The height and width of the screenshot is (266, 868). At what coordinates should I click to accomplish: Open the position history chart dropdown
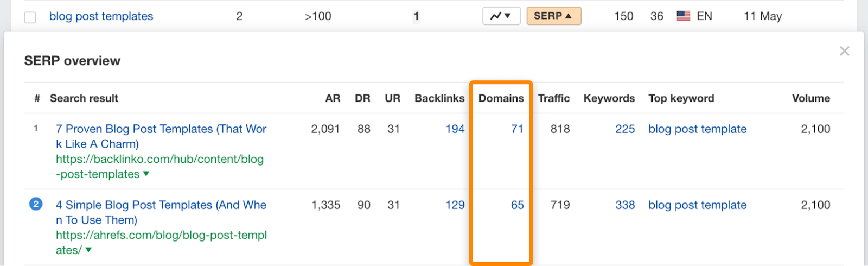[501, 16]
